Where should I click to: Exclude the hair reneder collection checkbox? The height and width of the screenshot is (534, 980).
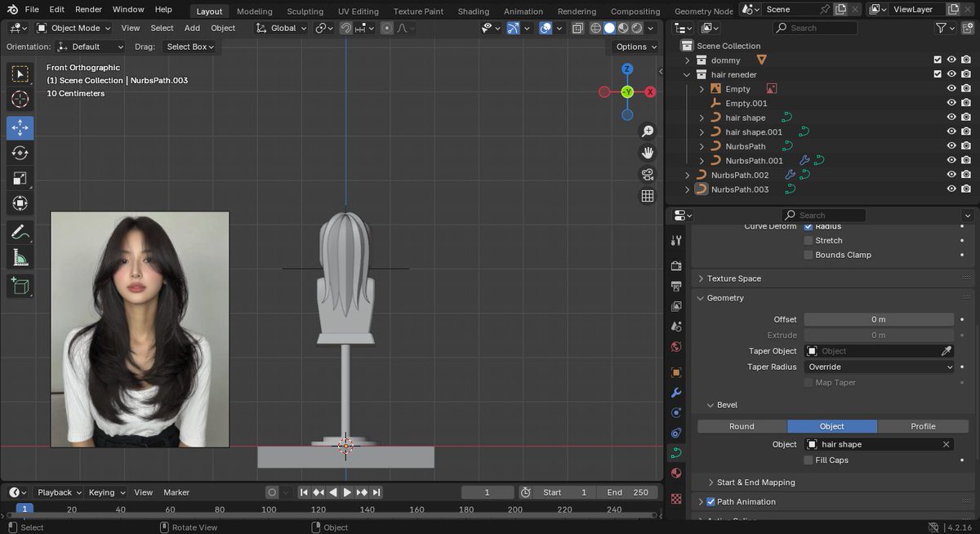pos(938,74)
